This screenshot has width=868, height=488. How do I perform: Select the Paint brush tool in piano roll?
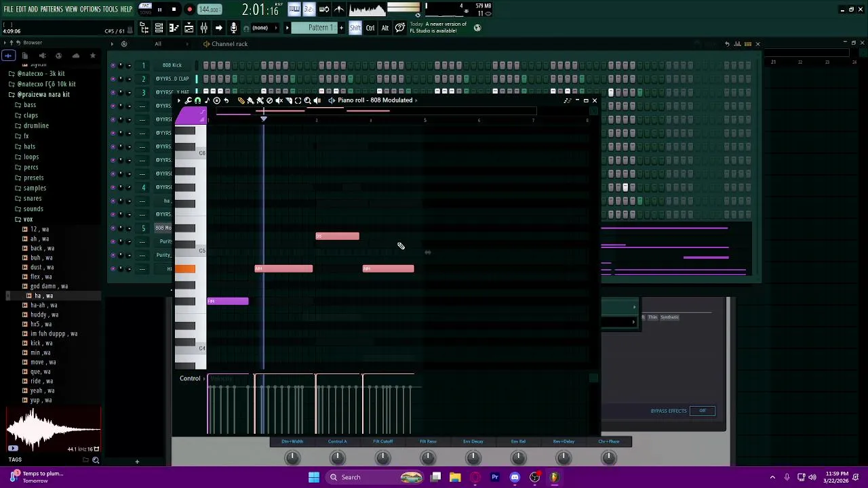click(x=250, y=100)
